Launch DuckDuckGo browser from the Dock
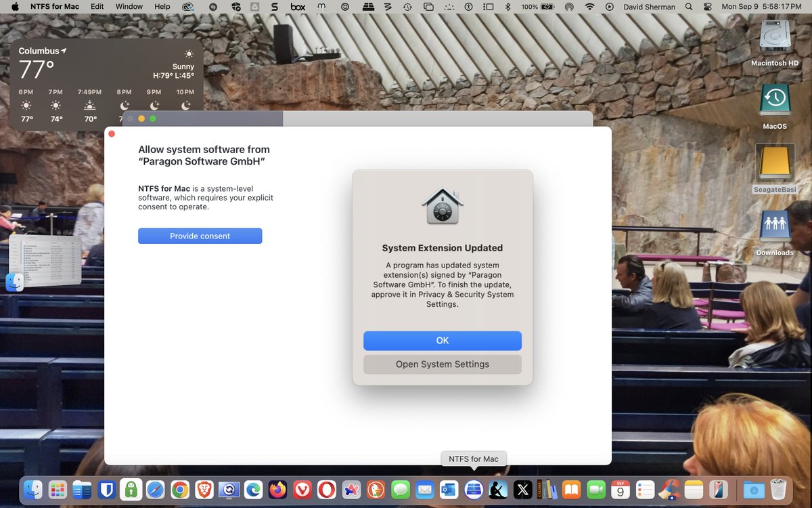 coord(376,489)
